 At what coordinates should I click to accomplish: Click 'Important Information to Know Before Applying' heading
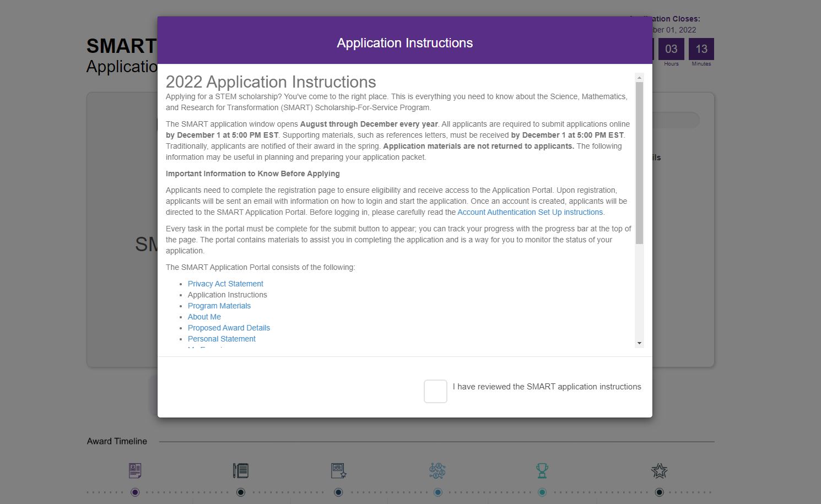[x=253, y=174]
